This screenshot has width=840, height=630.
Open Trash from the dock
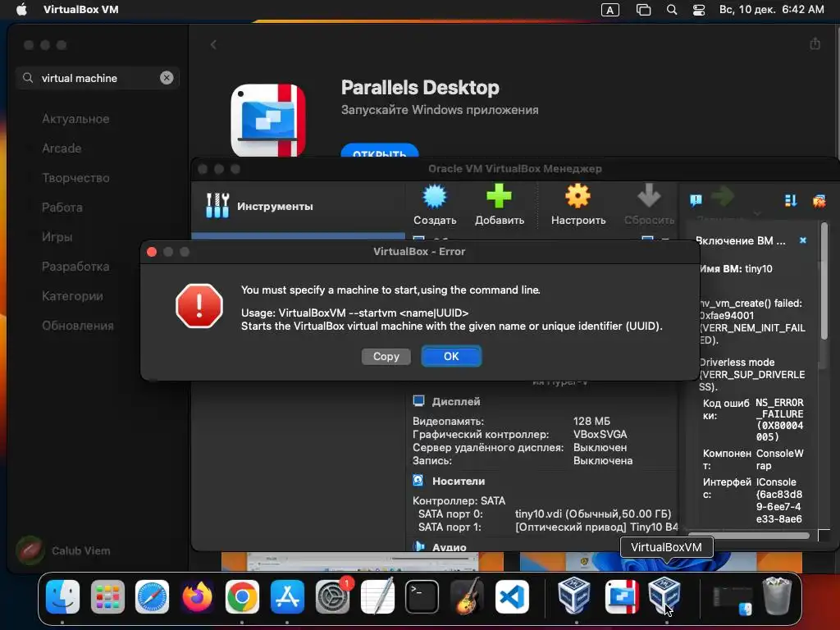click(777, 596)
